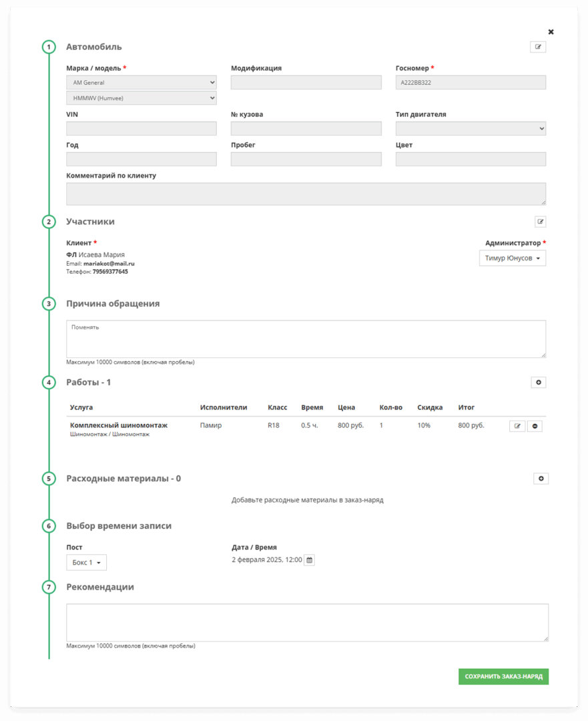Click the Добавьте расходные материалы в заказ-наряд hint
588x721 pixels.
(x=307, y=500)
